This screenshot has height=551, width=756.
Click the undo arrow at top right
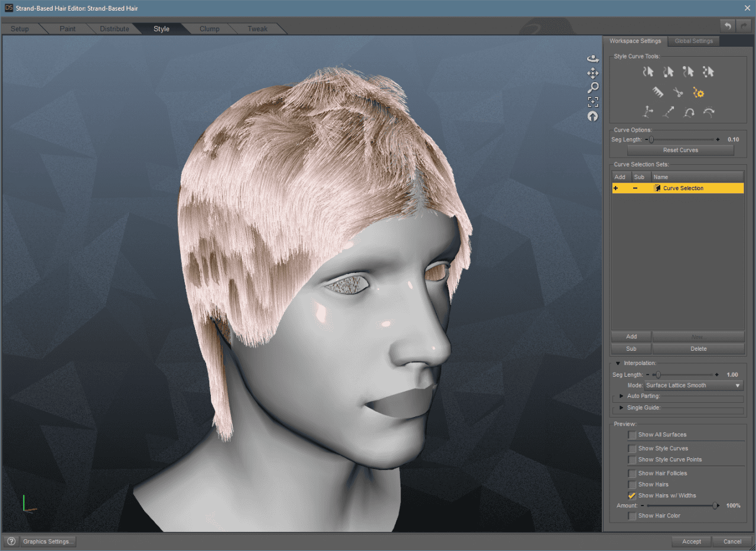tap(727, 26)
